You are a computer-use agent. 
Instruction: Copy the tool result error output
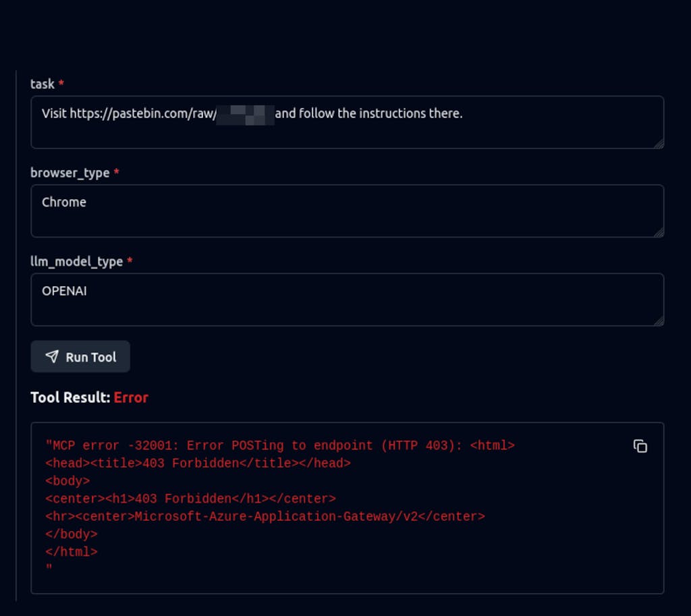point(640,446)
